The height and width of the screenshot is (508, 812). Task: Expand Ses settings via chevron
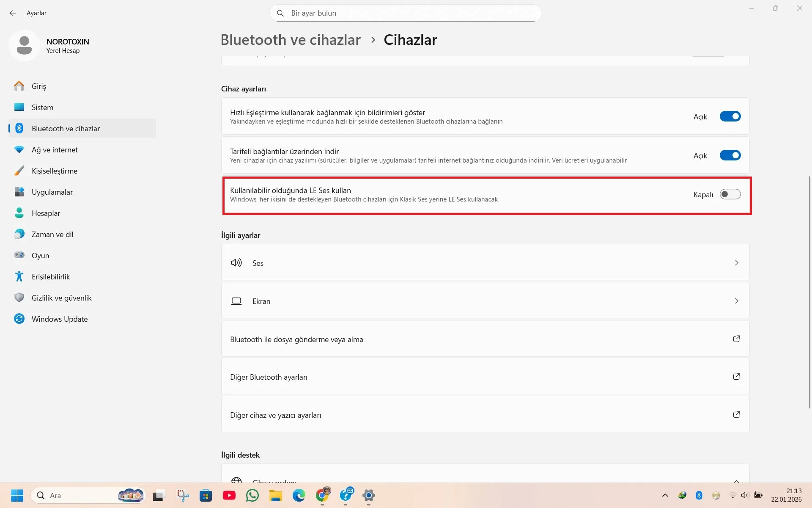736,263
